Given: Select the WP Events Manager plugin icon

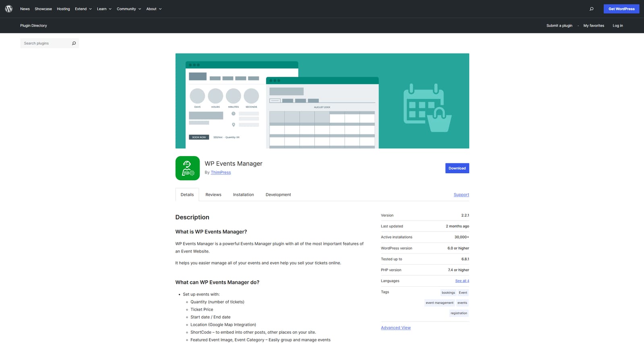Looking at the screenshot, I should tap(188, 168).
